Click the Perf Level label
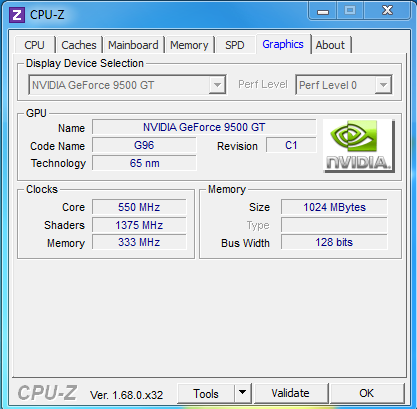This screenshot has width=417, height=409. click(263, 85)
